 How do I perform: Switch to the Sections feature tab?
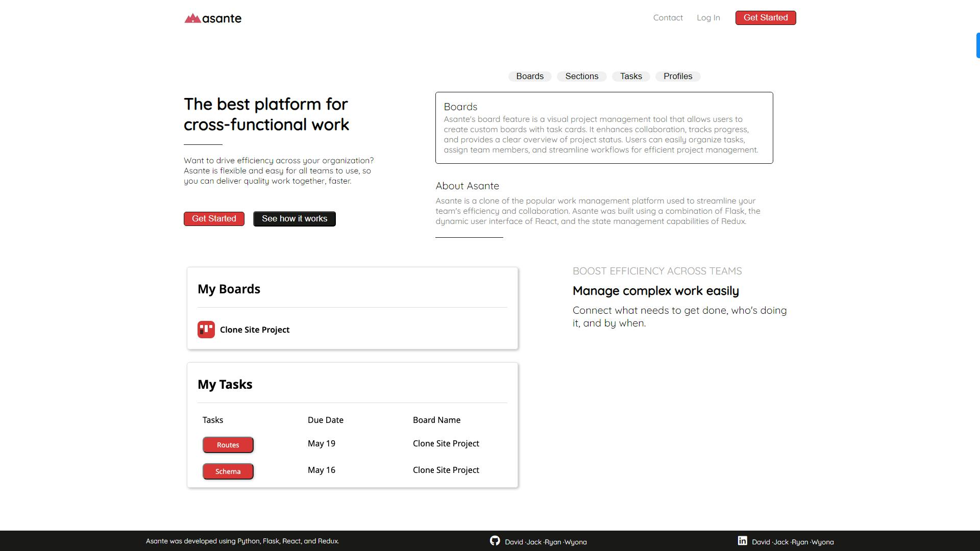point(581,77)
